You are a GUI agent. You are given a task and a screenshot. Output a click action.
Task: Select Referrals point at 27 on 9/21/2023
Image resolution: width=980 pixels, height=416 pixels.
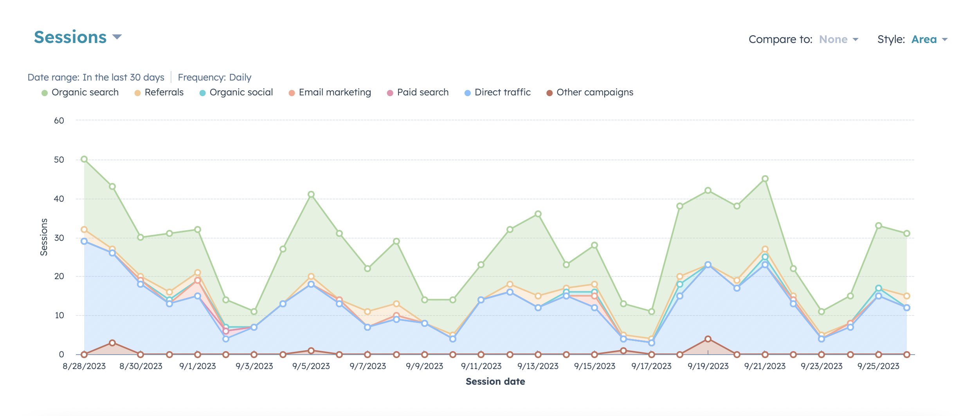click(765, 249)
